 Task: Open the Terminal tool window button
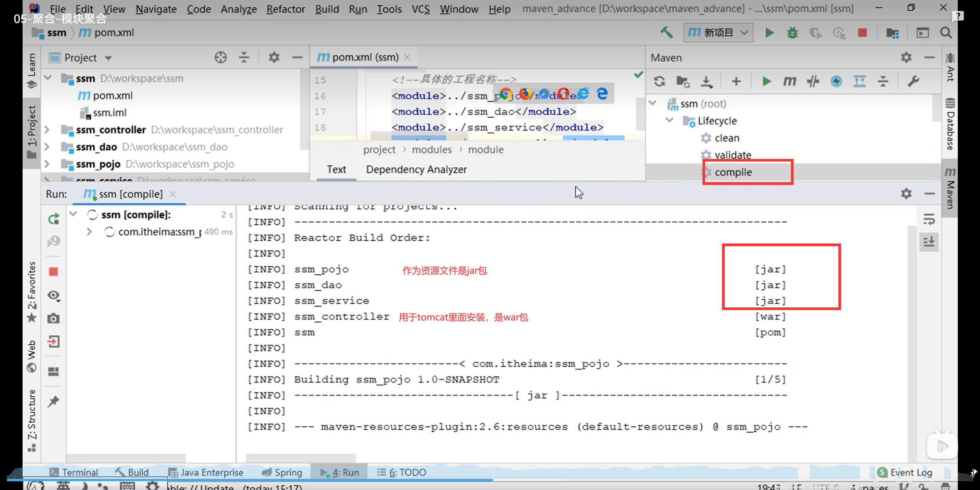[74, 472]
